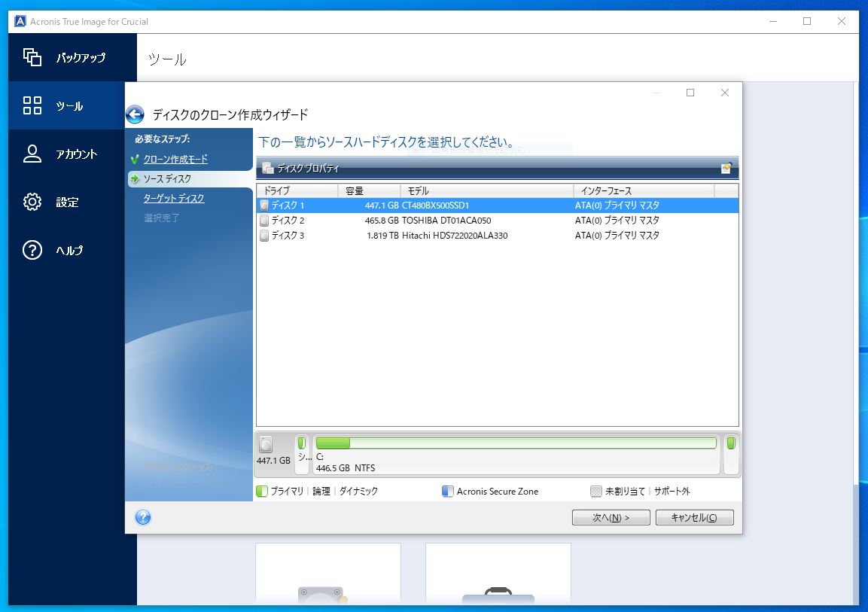Click the TOSHIBA DT01ACA050 model cell
The width and height of the screenshot is (868, 612).
446,221
